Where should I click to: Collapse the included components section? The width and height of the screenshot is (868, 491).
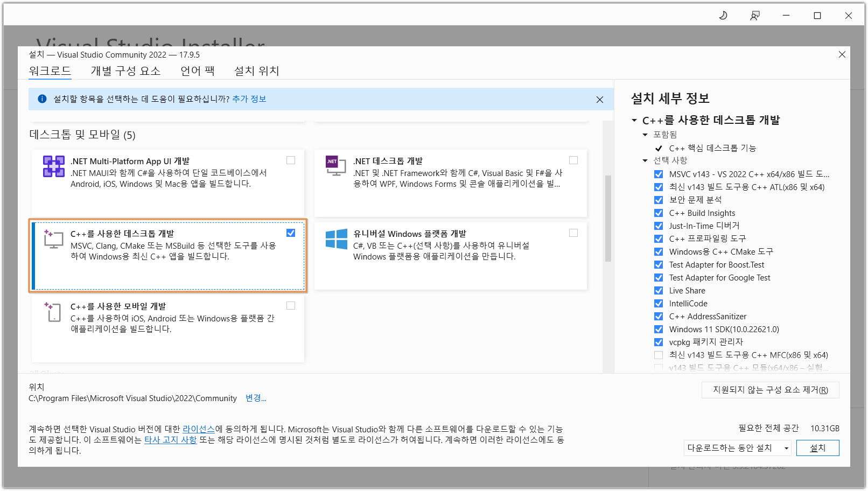point(645,135)
